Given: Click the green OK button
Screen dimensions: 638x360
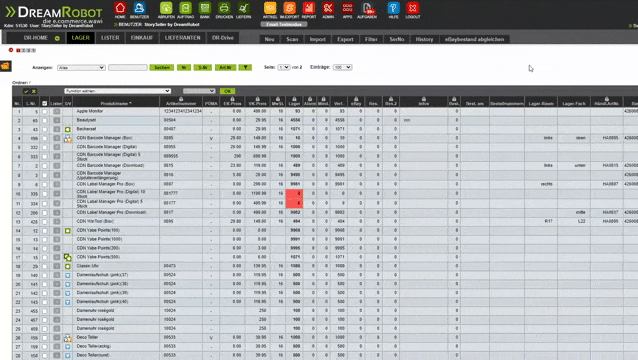Looking at the screenshot, I should pyautogui.click(x=227, y=91).
